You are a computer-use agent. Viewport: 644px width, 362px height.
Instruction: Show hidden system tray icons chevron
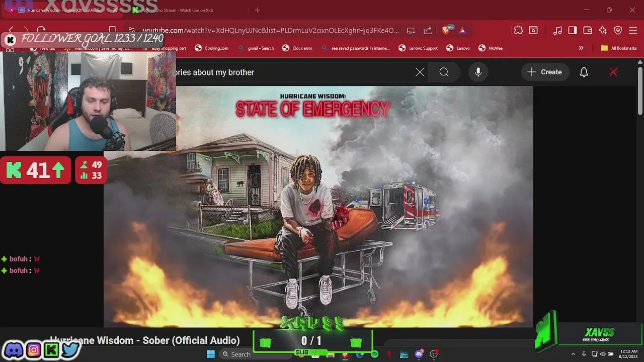tap(573, 354)
